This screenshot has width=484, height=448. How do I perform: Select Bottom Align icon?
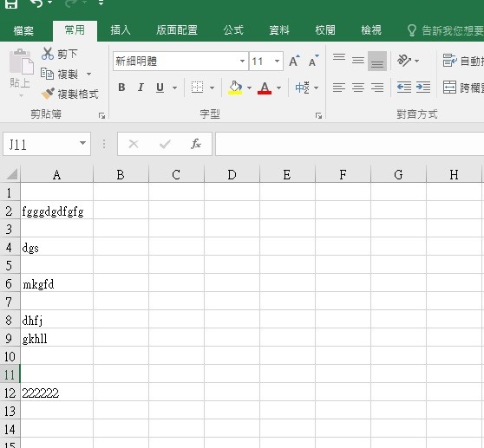(x=377, y=61)
